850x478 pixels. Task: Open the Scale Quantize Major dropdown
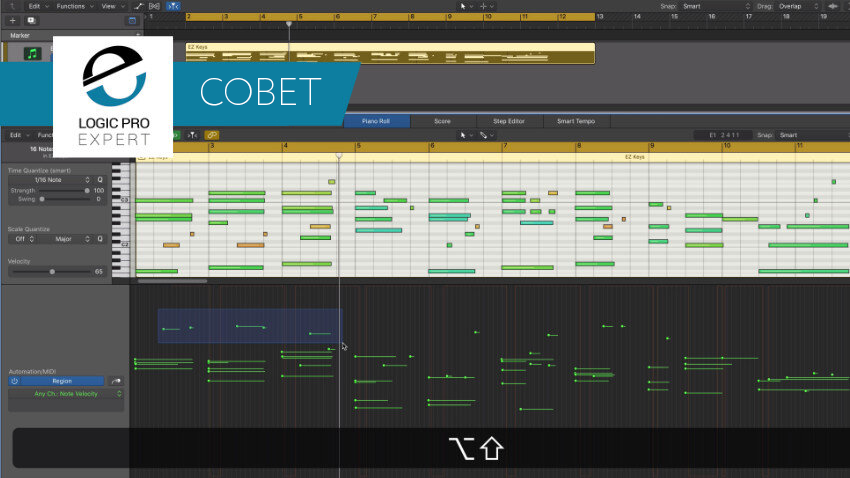66,239
